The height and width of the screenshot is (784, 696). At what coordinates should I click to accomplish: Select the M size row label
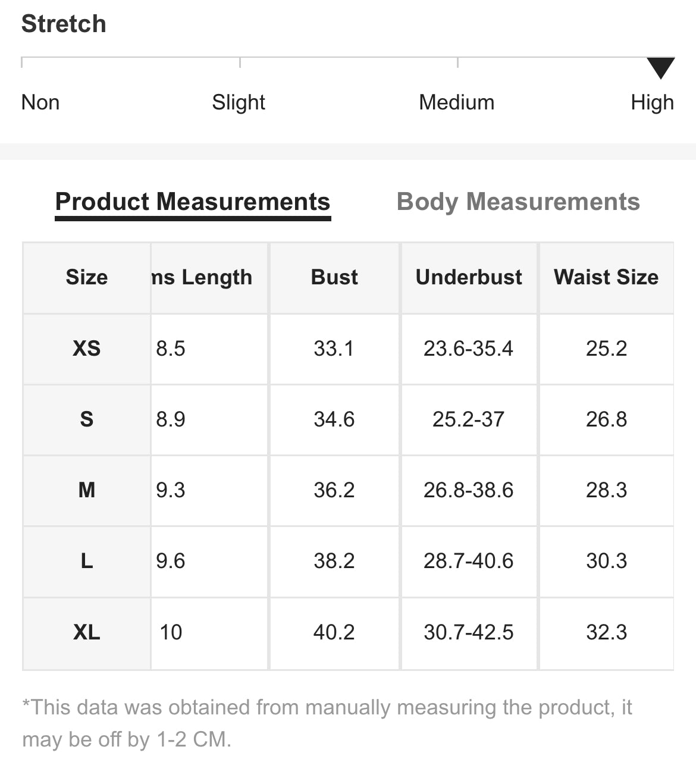[87, 490]
